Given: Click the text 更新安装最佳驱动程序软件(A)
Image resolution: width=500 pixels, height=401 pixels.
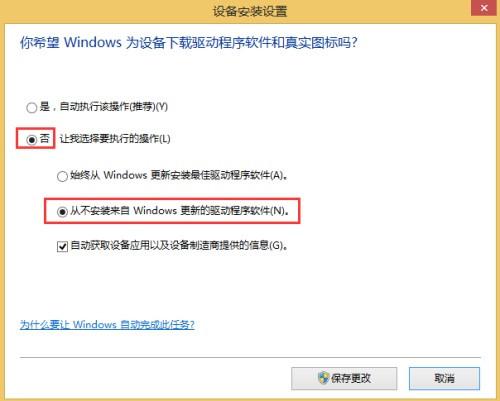Looking at the screenshot, I should [x=219, y=175].
